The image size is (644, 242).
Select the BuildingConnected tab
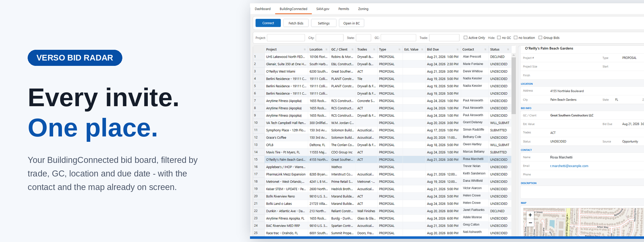pos(293,9)
